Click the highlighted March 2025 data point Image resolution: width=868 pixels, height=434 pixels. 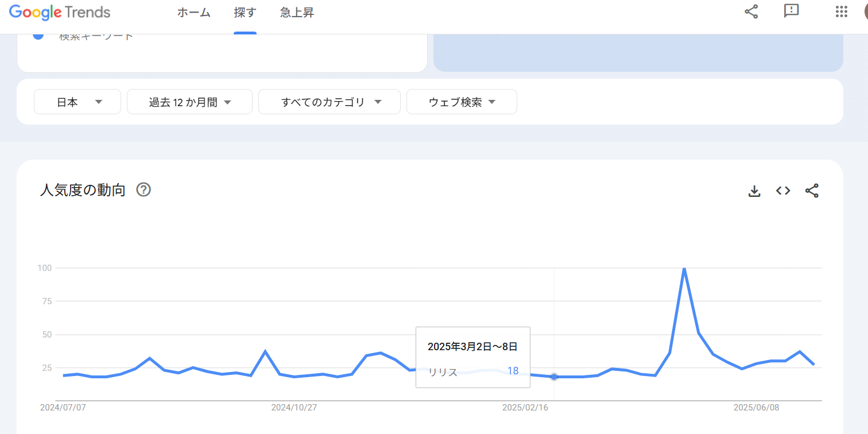click(x=554, y=377)
